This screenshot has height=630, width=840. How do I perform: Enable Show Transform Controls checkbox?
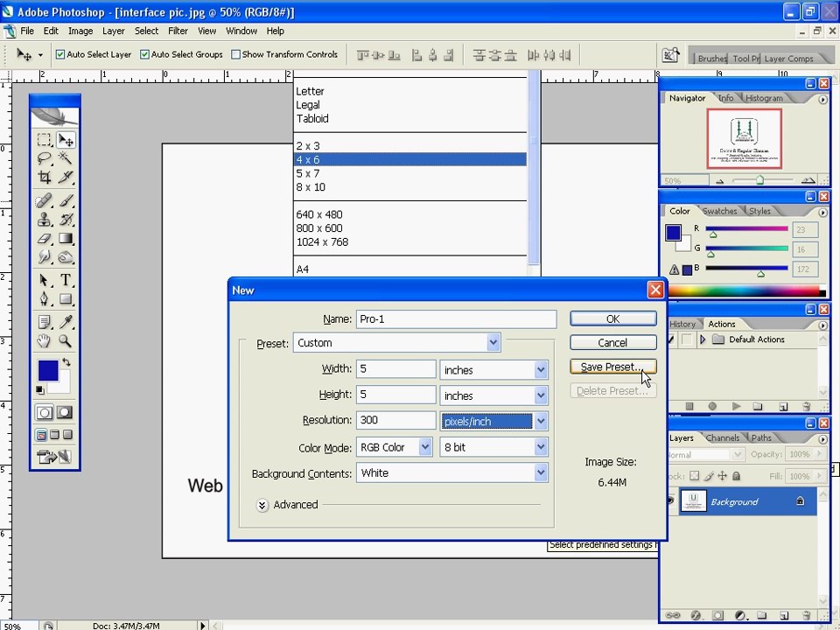click(x=235, y=54)
